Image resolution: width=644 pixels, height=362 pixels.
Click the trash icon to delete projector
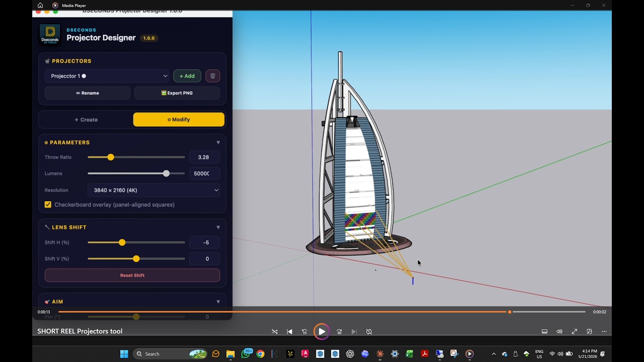click(212, 76)
